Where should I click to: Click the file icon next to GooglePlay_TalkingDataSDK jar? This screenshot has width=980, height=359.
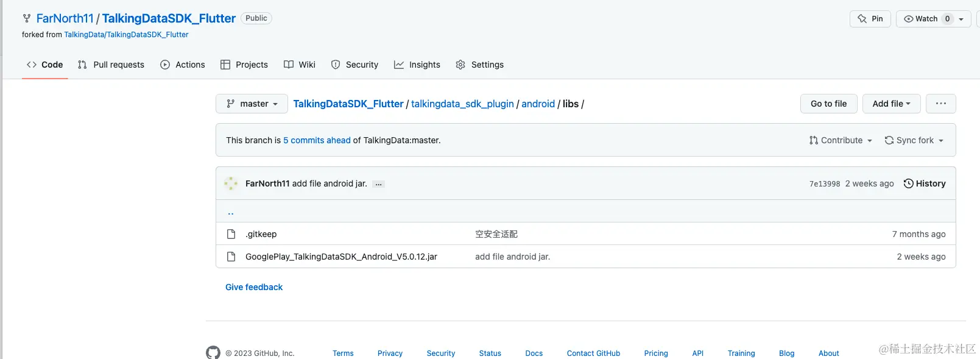coord(231,257)
